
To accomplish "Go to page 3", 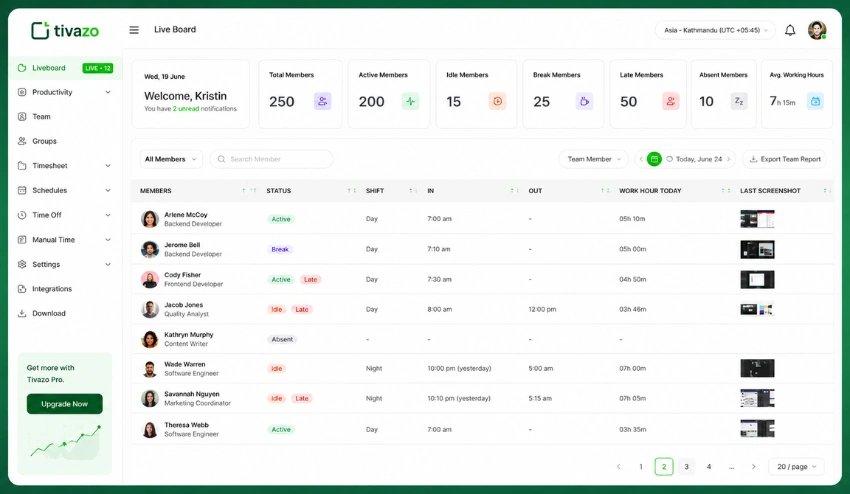I will (x=686, y=466).
